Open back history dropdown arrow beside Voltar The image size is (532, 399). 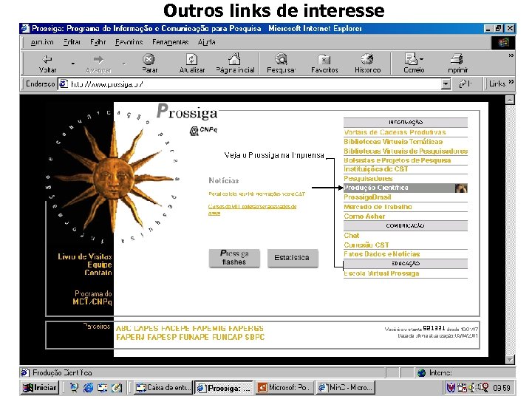tap(73, 64)
